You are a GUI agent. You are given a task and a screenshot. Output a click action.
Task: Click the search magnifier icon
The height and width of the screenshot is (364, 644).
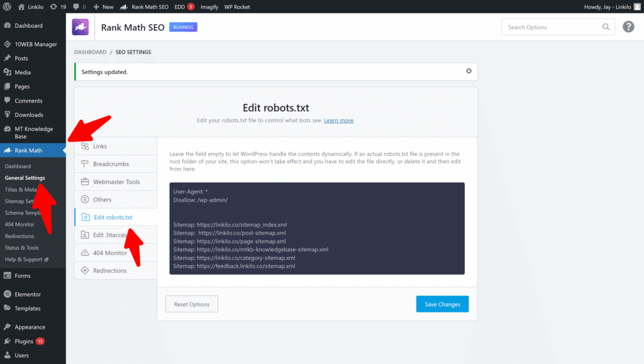click(606, 26)
